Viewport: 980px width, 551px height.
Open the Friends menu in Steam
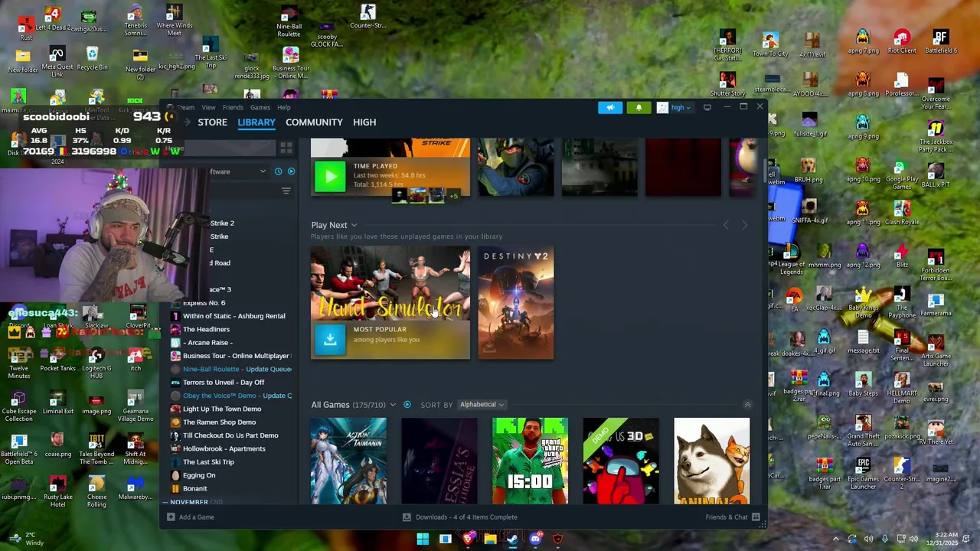[233, 108]
